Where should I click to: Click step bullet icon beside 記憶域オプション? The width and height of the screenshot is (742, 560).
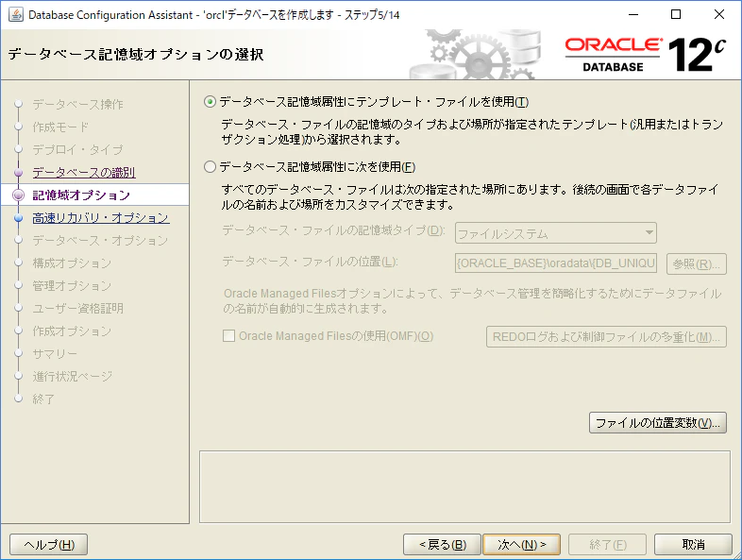click(x=19, y=195)
